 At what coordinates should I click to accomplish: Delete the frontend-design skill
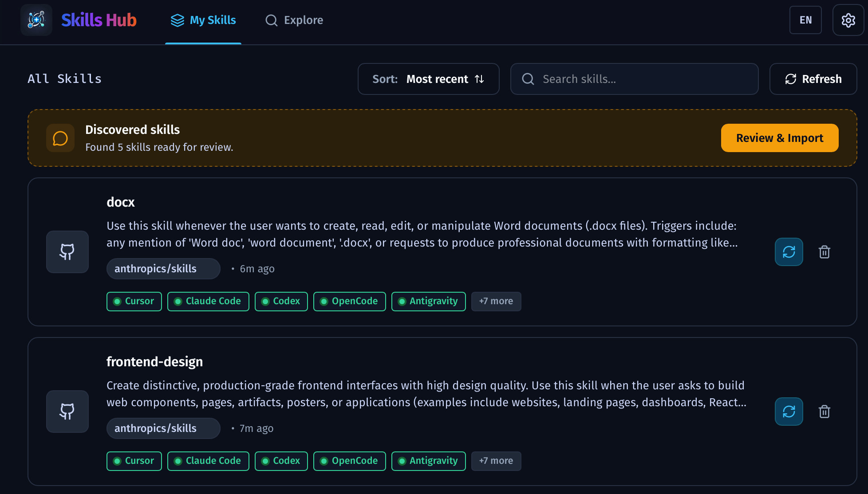click(824, 412)
